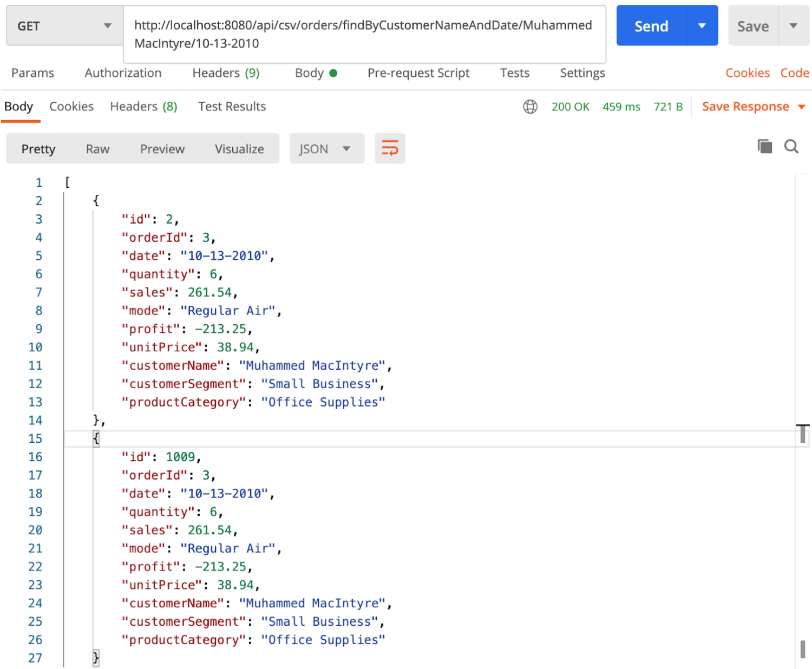Open the Code link
Screen dimensions: 812x669
(x=795, y=73)
